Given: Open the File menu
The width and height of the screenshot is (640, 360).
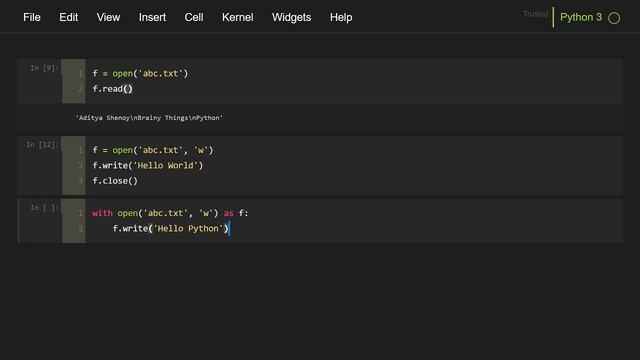Looking at the screenshot, I should [32, 18].
